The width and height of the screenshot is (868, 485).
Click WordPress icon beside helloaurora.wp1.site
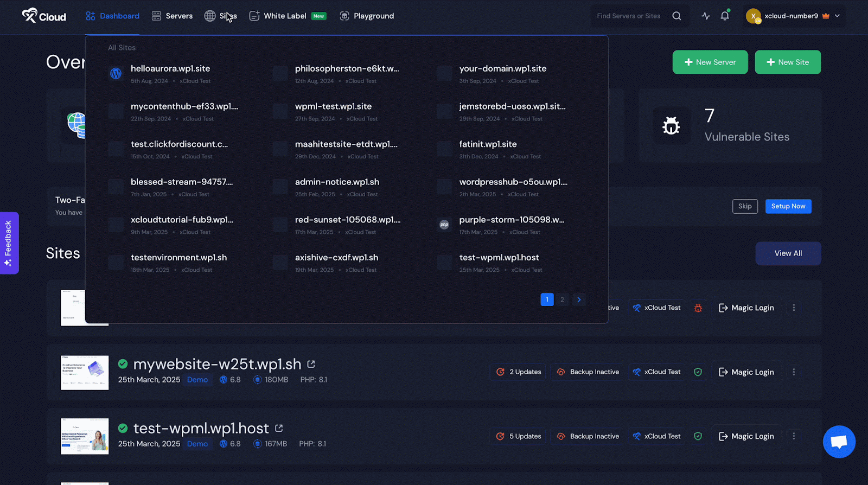(116, 73)
